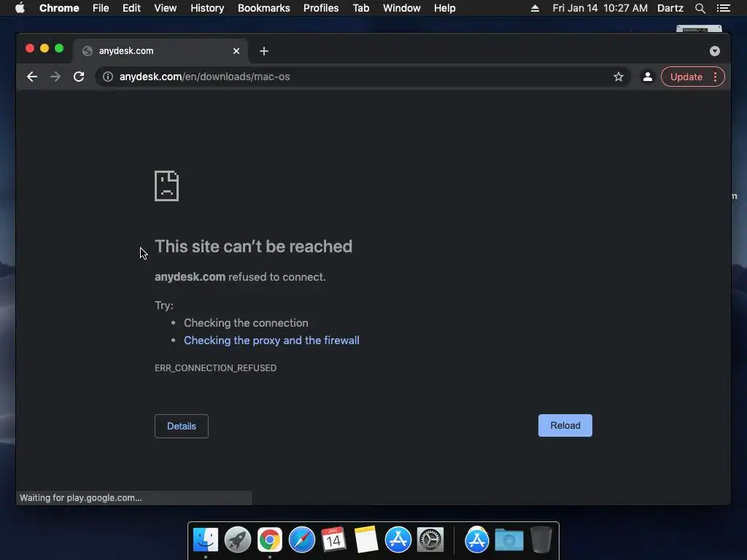Screen dimensions: 747x560
Task: Go back to the previous page
Action: point(32,77)
